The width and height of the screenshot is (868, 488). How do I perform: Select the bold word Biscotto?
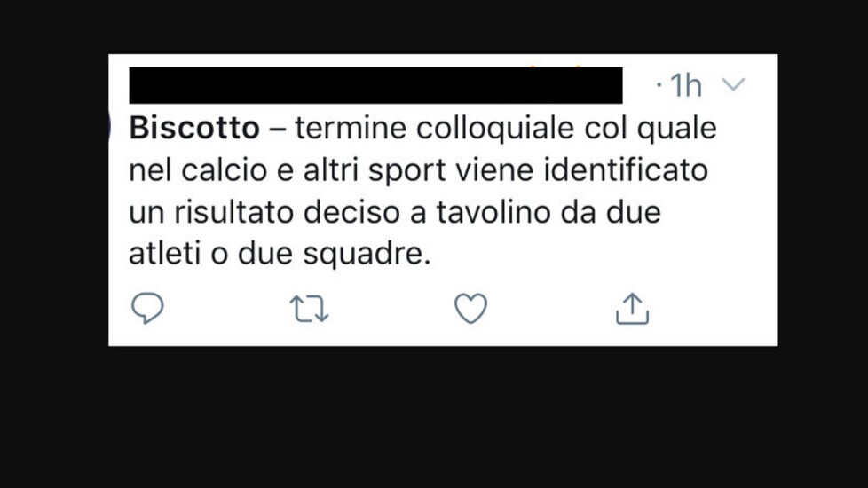(x=194, y=128)
